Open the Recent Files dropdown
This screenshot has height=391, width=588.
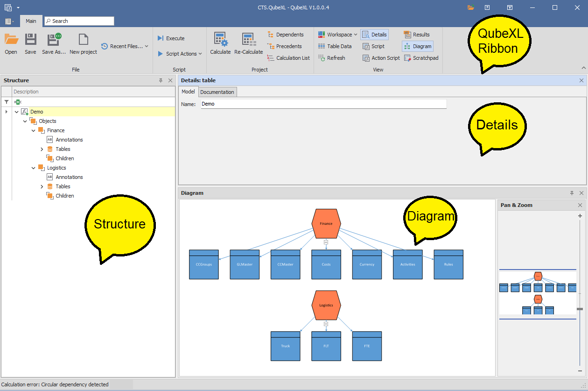pyautogui.click(x=125, y=46)
